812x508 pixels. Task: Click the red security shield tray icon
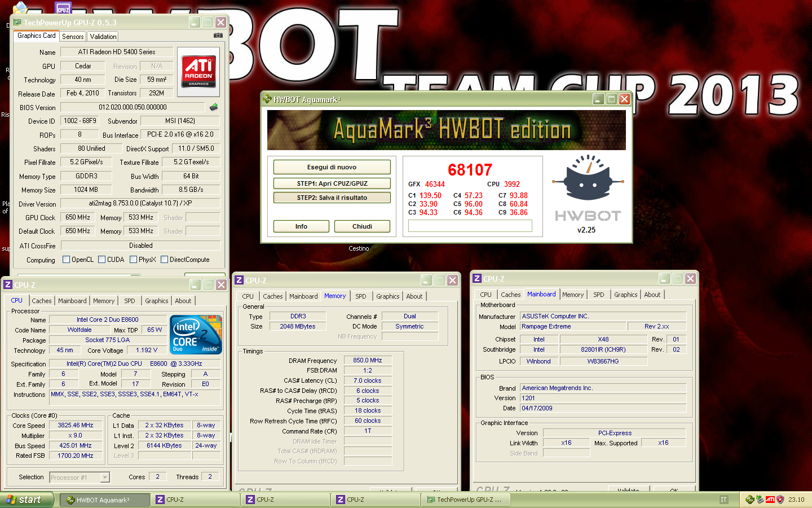780,500
